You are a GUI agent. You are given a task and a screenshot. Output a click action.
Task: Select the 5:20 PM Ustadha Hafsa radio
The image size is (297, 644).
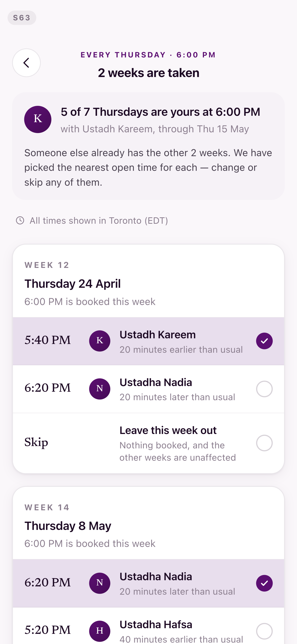264,631
